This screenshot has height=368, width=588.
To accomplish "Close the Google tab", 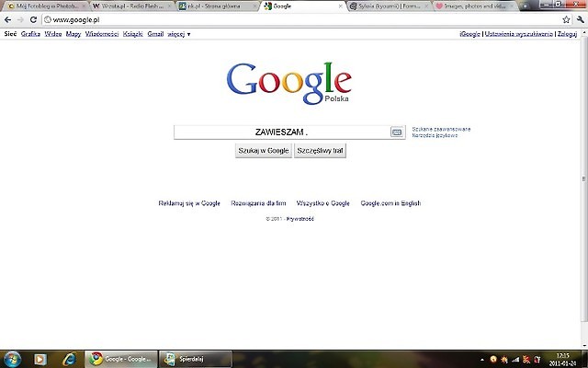I will point(341,6).
